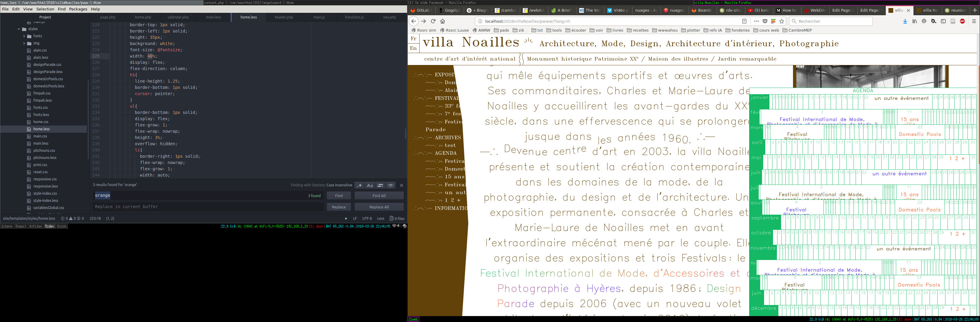980x322 pixels.
Task: Switch to header.php editor tab
Action: [284, 17]
